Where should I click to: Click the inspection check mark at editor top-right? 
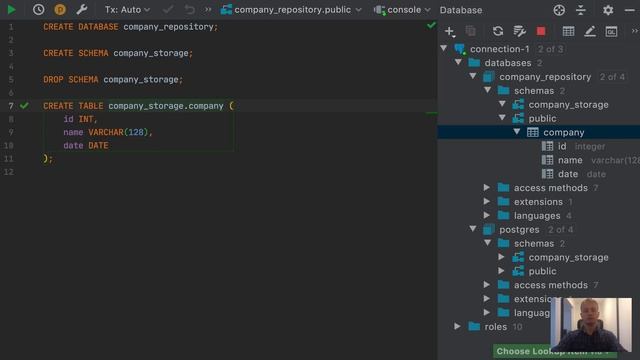coord(431,25)
